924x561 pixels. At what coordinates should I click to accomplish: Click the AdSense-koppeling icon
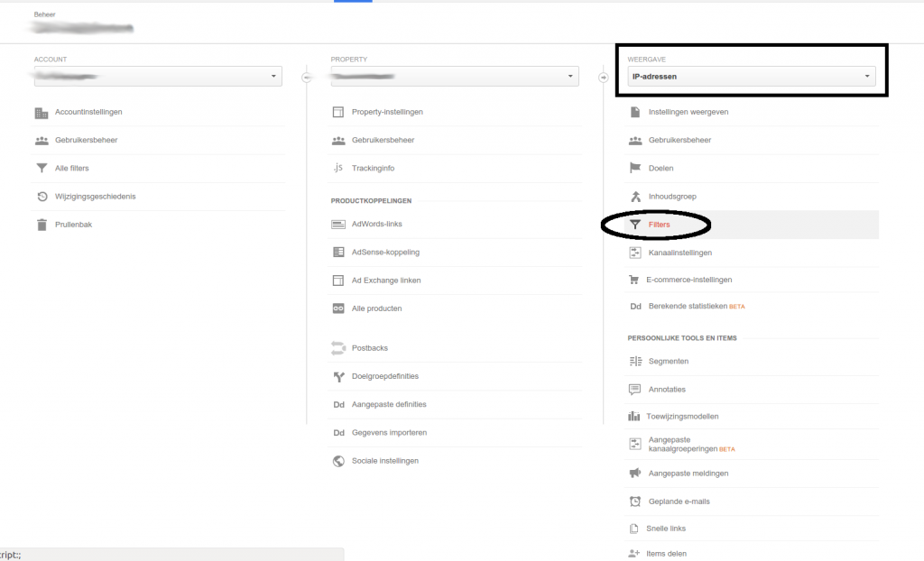tap(338, 253)
